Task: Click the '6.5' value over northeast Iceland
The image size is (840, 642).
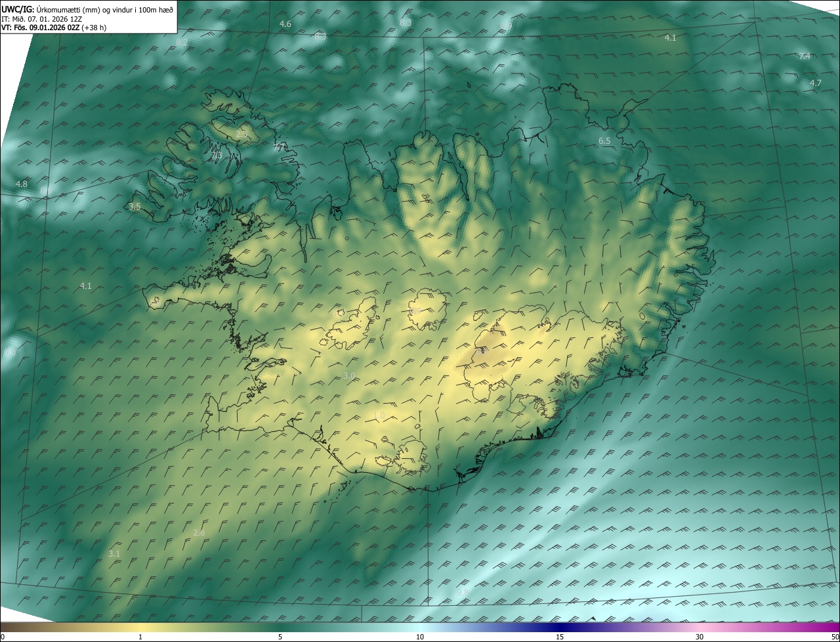Action: coord(604,141)
